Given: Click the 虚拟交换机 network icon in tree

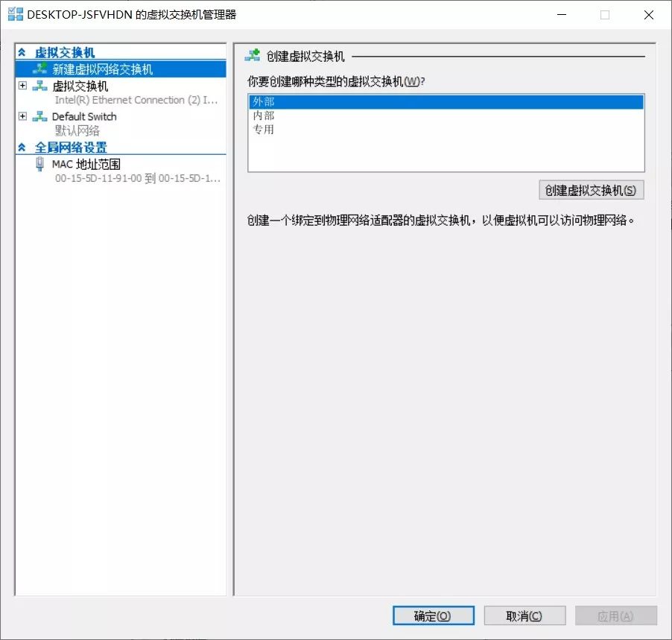Looking at the screenshot, I should coord(39,86).
